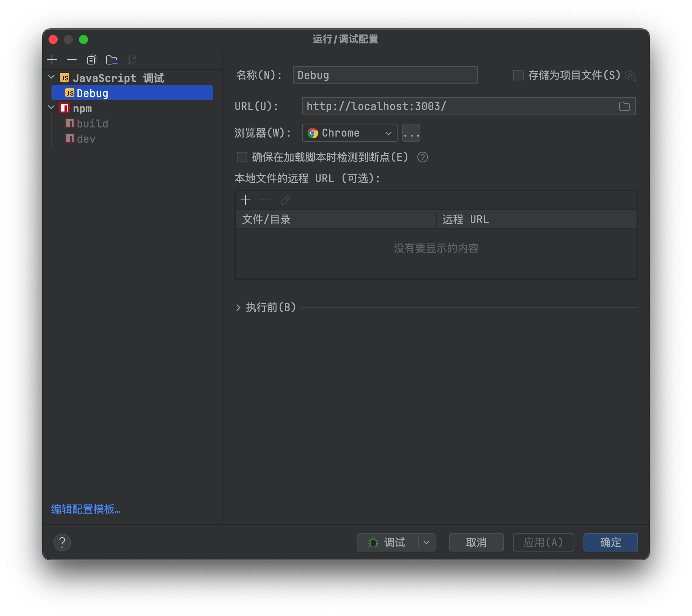Enable the 存储为项目文件 checkbox

(x=518, y=75)
